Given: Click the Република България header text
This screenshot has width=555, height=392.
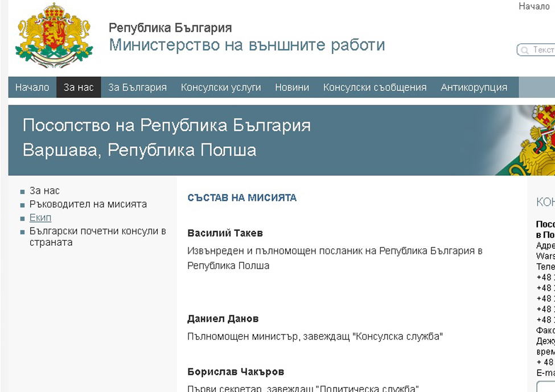Looking at the screenshot, I should [170, 28].
